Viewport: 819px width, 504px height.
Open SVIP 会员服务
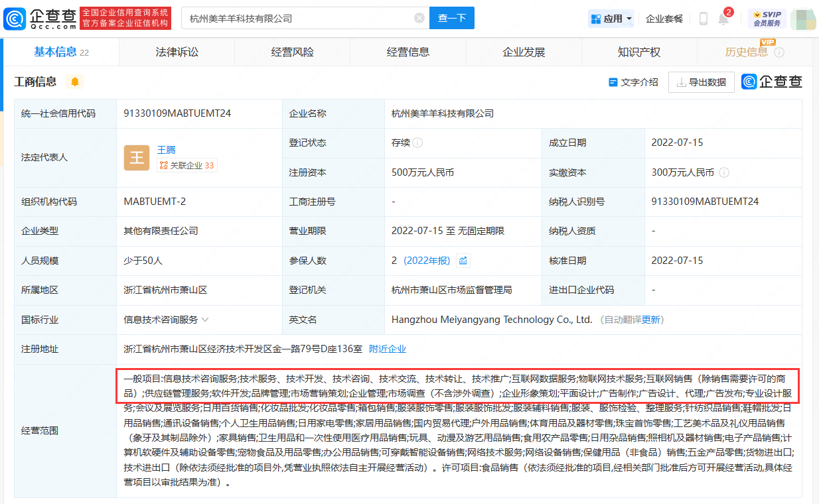click(x=767, y=18)
